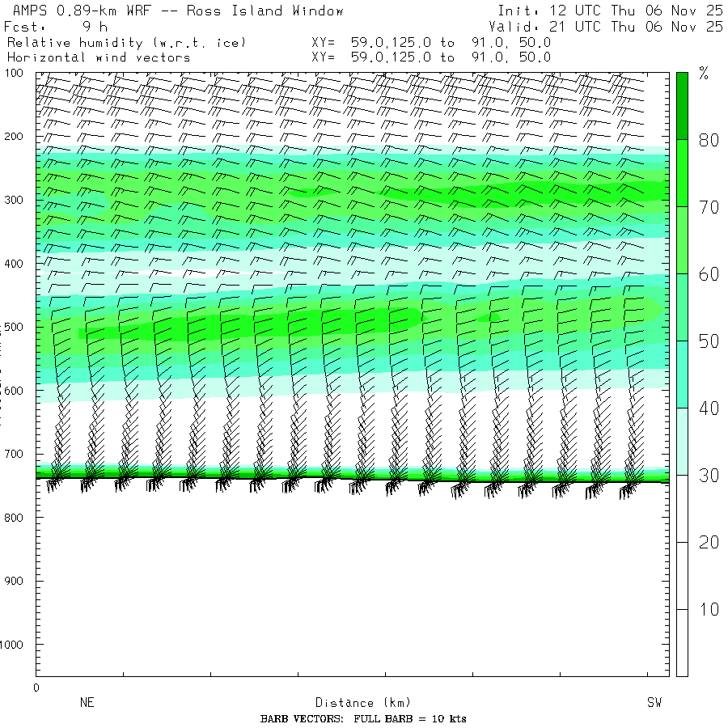Click the colorbar label 80
The height and width of the screenshot is (728, 728).
(709, 140)
